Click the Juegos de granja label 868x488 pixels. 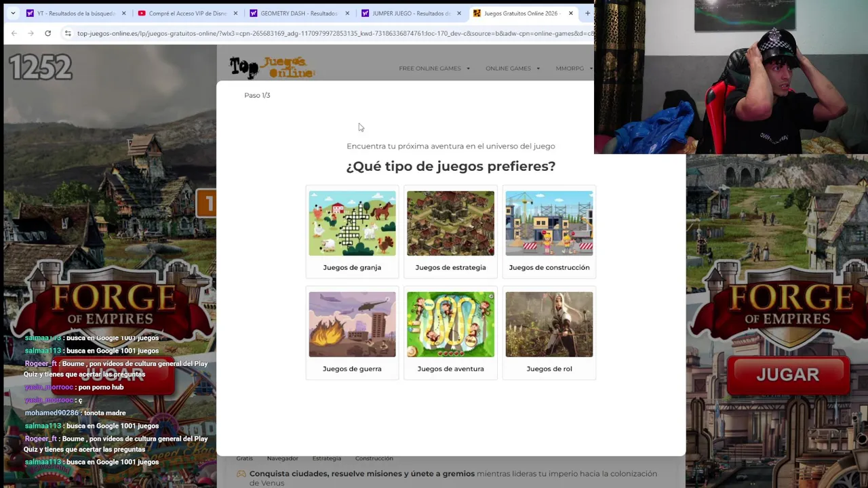pyautogui.click(x=352, y=267)
